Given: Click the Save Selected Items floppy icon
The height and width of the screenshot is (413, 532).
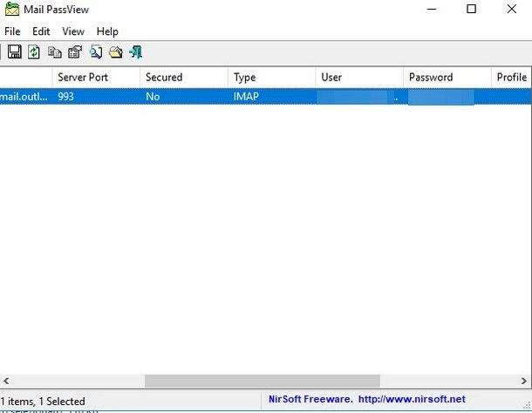Looking at the screenshot, I should click(x=14, y=52).
